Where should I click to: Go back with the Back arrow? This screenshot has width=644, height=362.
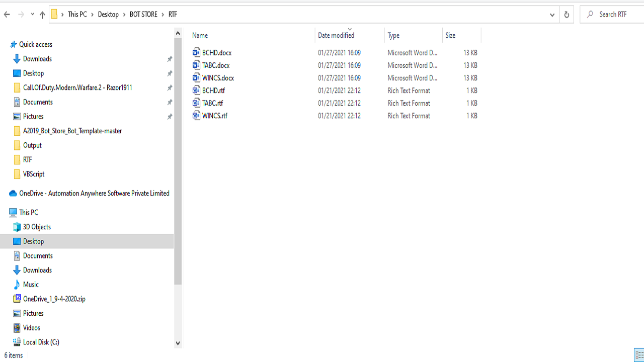7,15
